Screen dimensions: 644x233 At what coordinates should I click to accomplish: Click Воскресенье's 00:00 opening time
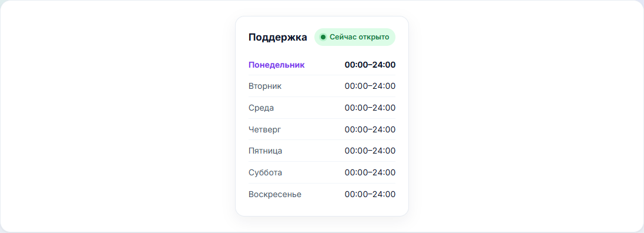[x=356, y=194]
